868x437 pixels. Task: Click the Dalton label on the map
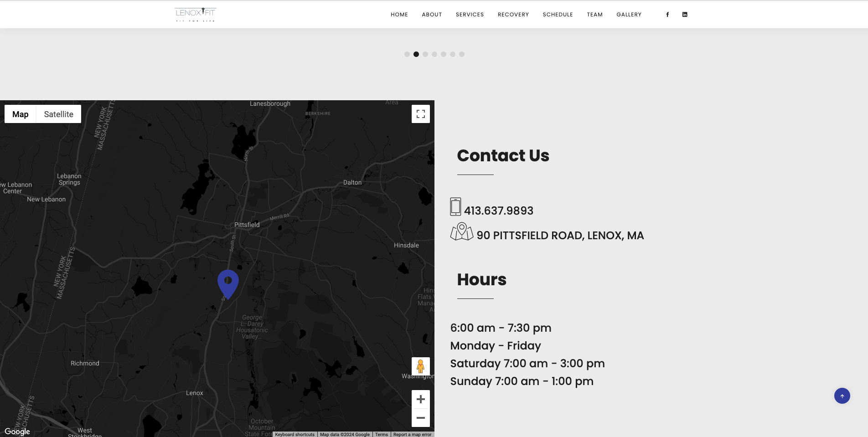point(352,182)
